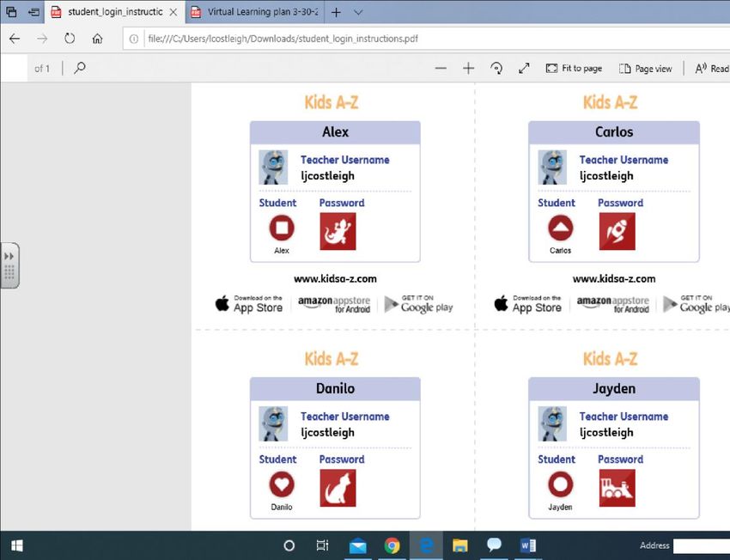
Task: Click Alex's lizard password picture
Action: [338, 231]
